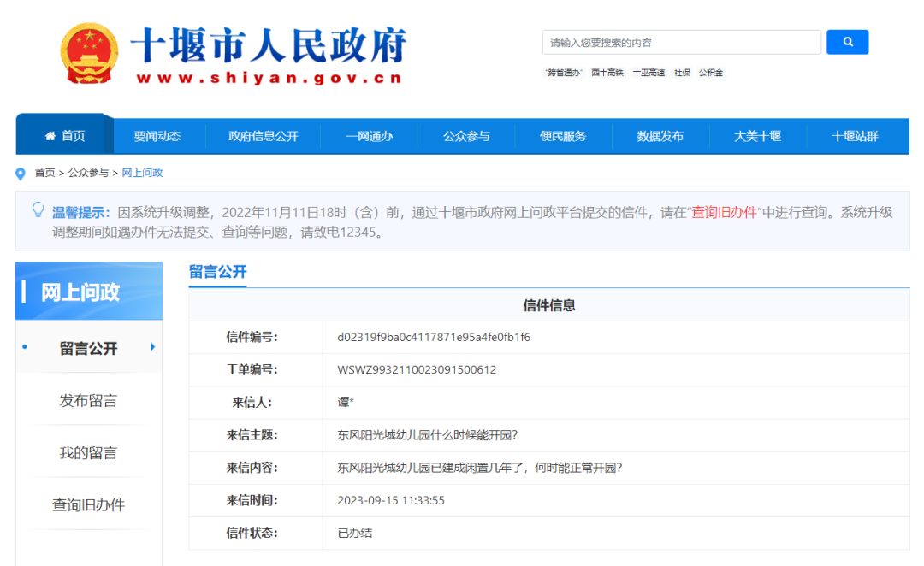Viewport: 924px width, 566px height.
Task: Click the 温馨提示 notice label
Action: pos(80,213)
